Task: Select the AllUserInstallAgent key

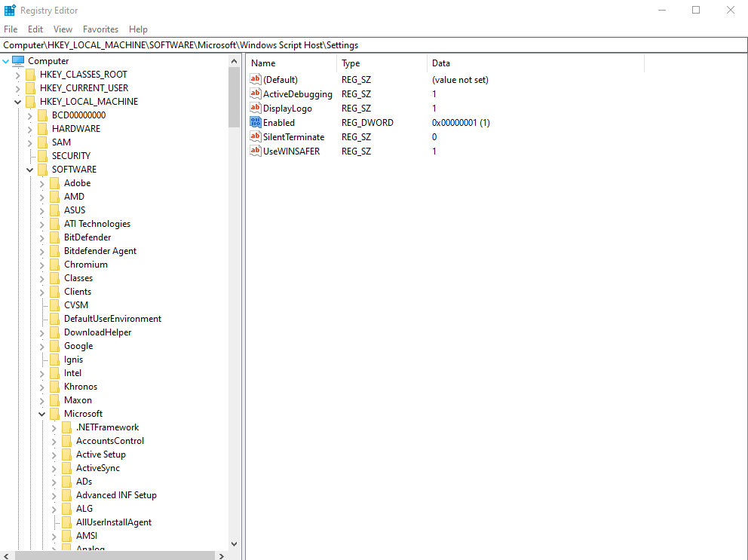Action: 114,522
